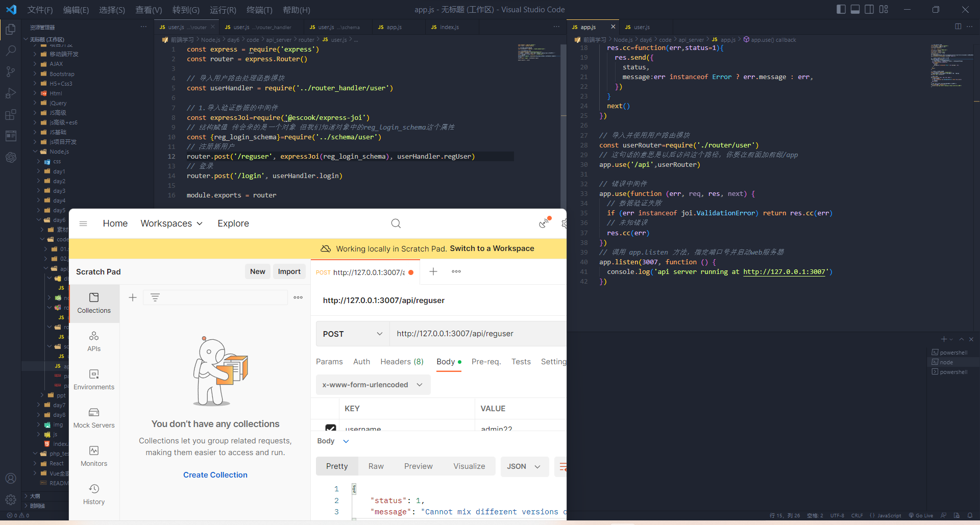Add new collection with plus icon
The image size is (980, 525).
pyautogui.click(x=132, y=297)
